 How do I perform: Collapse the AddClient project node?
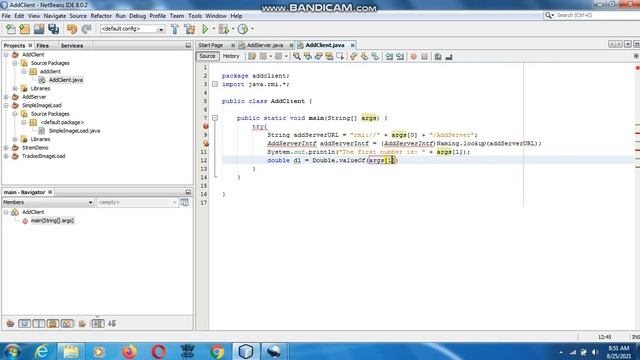[x=6, y=55]
